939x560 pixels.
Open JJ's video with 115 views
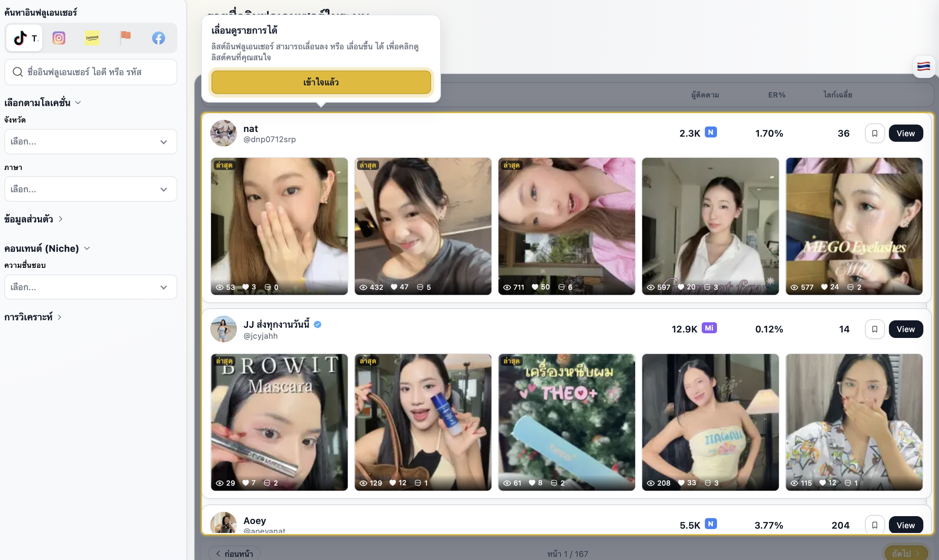pyautogui.click(x=854, y=422)
